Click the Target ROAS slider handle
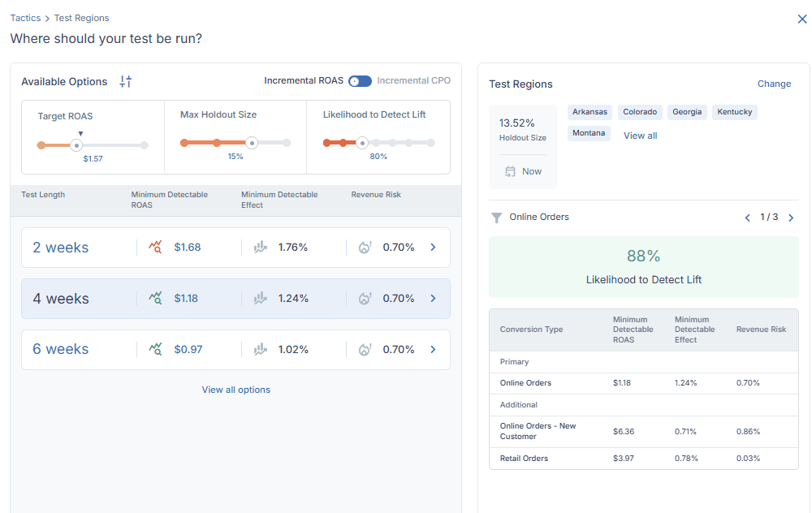Image resolution: width=812 pixels, height=513 pixels. 76,145
